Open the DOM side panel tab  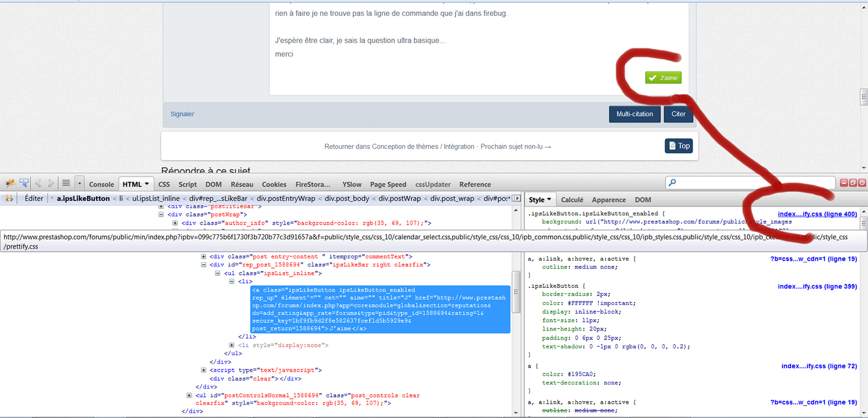click(x=643, y=200)
